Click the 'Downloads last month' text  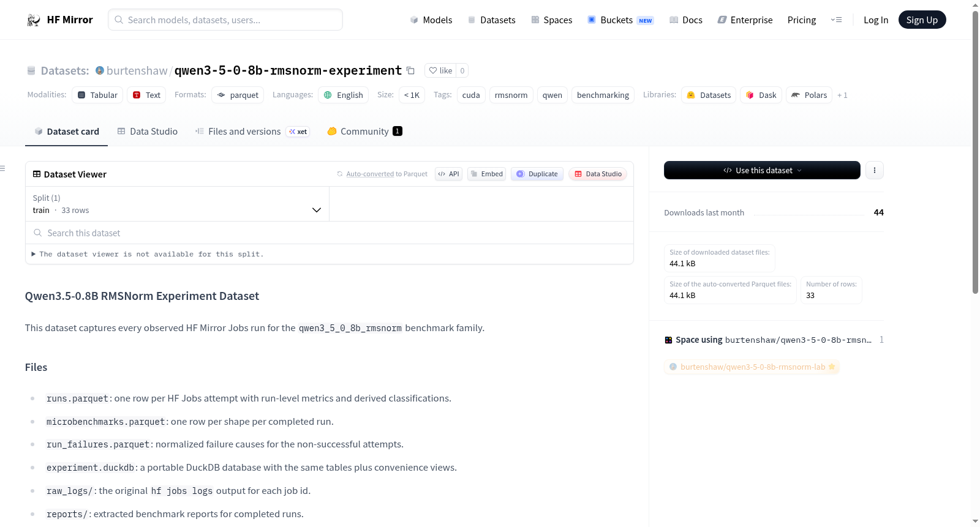click(704, 213)
